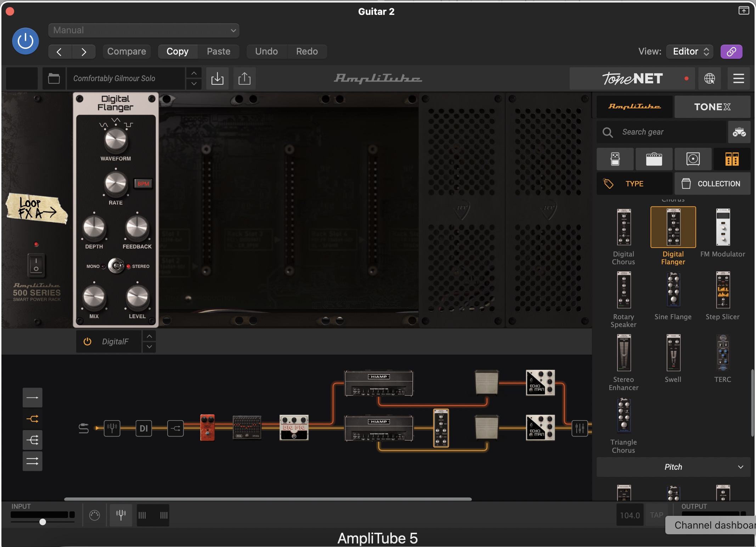Select the cabinet speaker category icon
Screen dimensions: 756x547
[693, 159]
